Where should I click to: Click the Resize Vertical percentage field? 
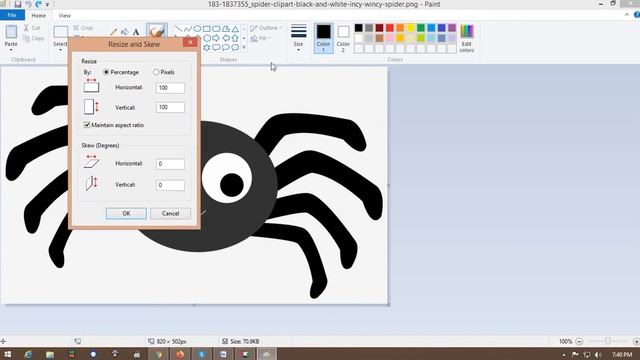(170, 107)
